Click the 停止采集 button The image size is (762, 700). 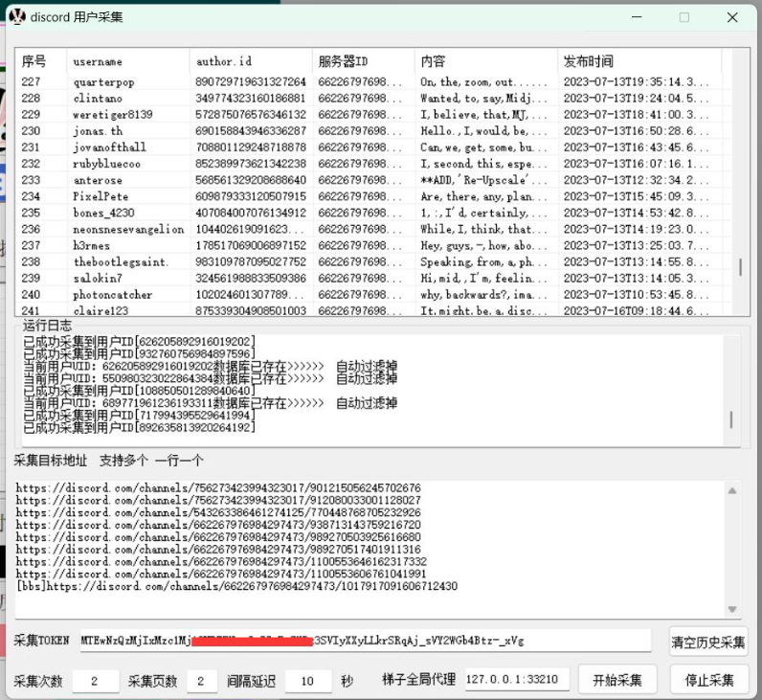pyautogui.click(x=709, y=680)
